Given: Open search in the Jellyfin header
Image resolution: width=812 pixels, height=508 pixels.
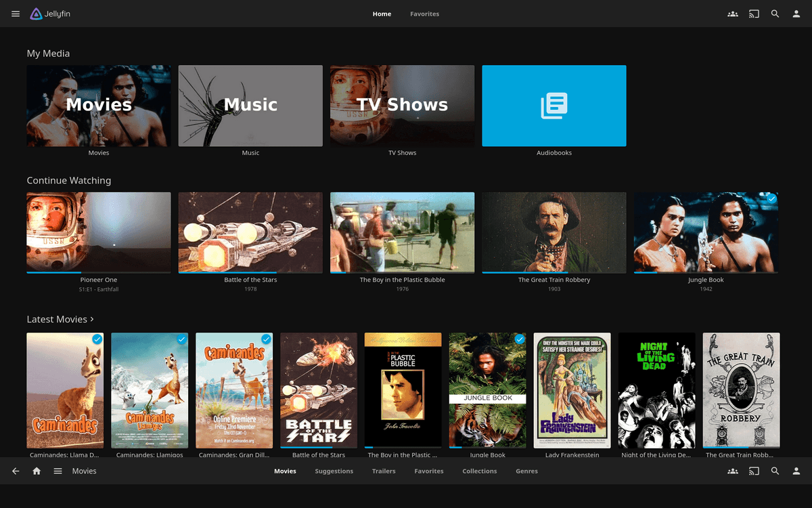Looking at the screenshot, I should click(775, 14).
